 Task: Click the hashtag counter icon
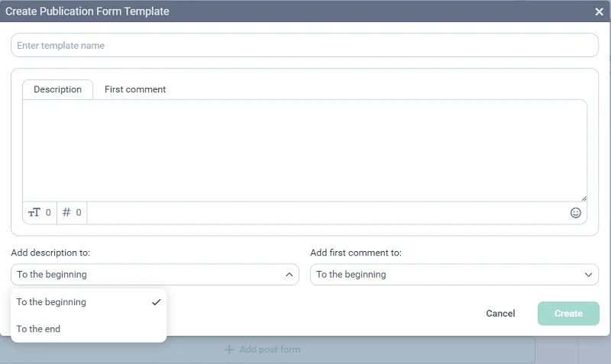click(66, 213)
